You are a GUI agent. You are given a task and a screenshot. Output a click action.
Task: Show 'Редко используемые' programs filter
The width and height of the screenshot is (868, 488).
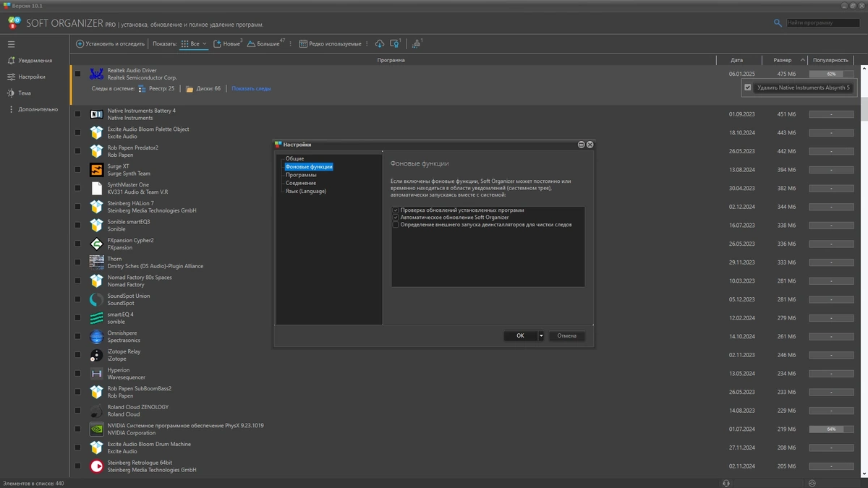click(x=331, y=44)
